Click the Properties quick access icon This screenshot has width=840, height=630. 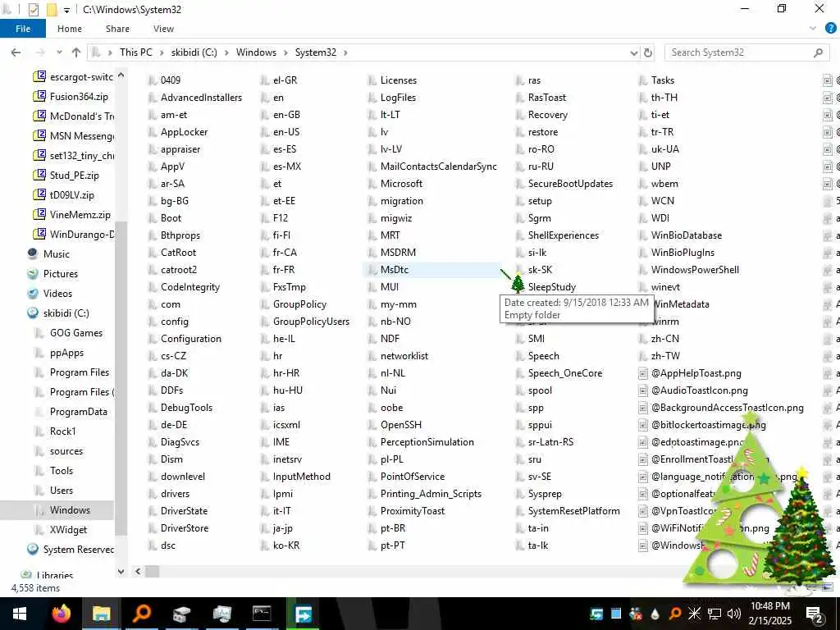tap(33, 9)
